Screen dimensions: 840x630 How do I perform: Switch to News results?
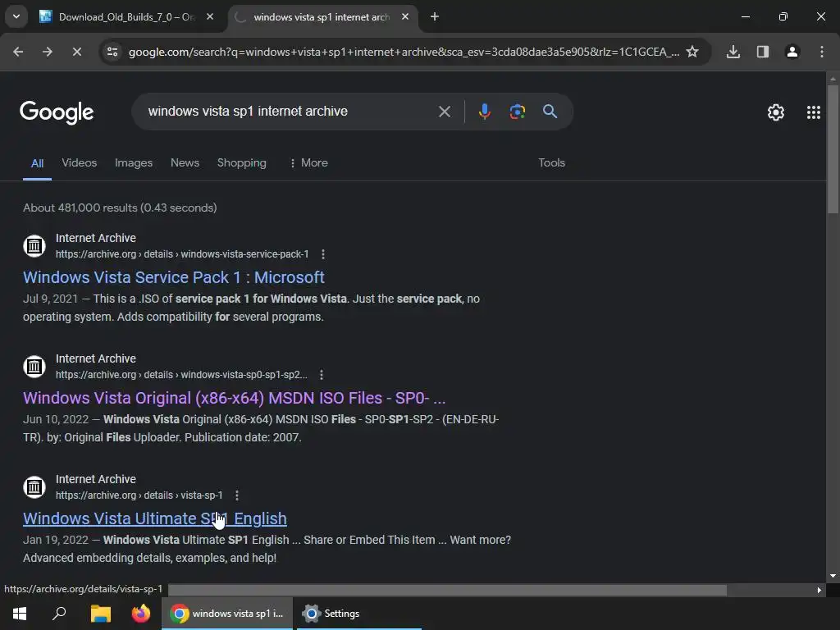click(x=185, y=163)
